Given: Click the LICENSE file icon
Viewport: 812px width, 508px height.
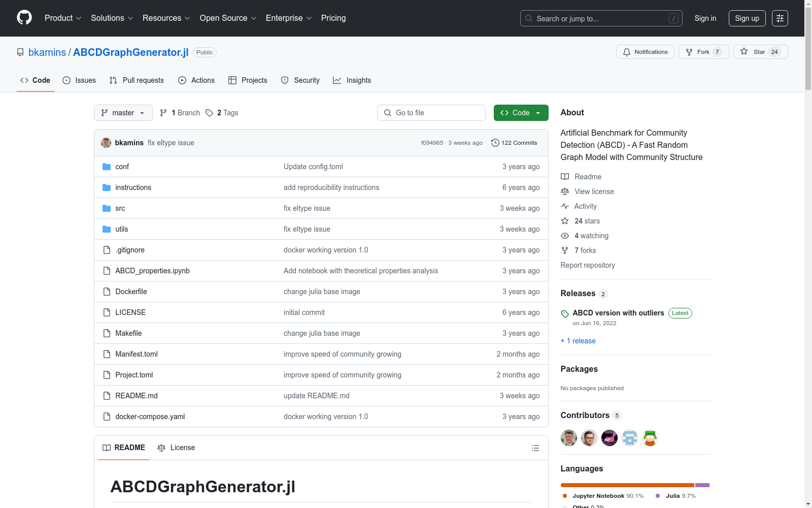Looking at the screenshot, I should click(x=107, y=312).
